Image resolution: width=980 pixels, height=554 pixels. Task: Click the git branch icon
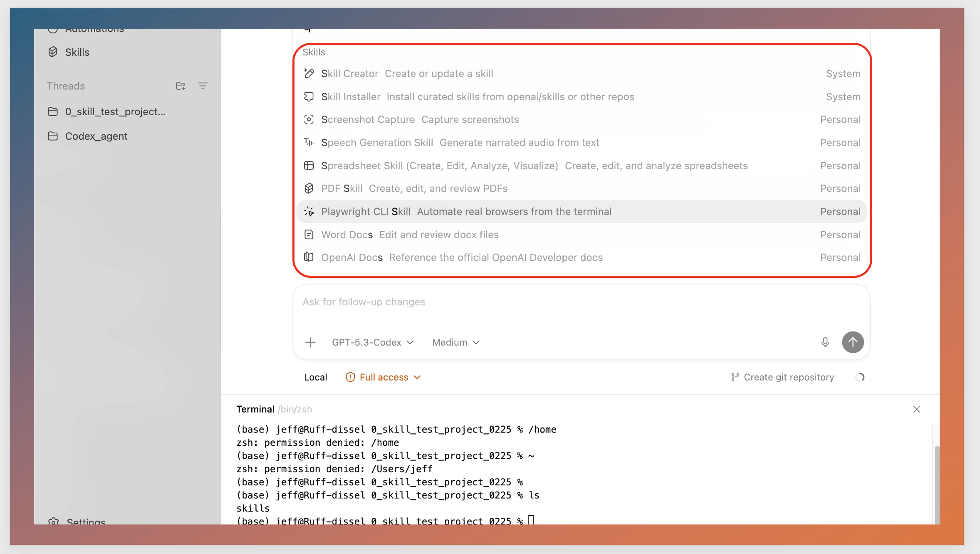coord(735,377)
